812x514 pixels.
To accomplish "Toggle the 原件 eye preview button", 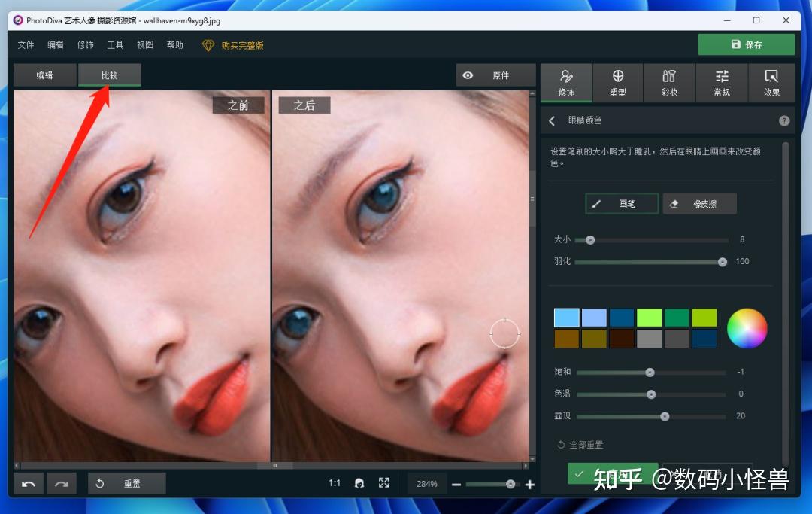I will [495, 75].
